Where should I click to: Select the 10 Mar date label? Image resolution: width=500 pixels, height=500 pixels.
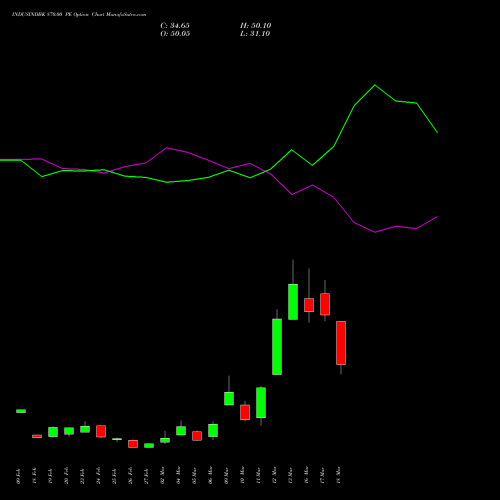click(x=243, y=475)
